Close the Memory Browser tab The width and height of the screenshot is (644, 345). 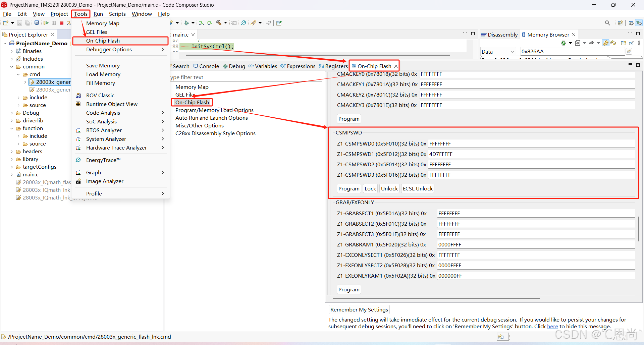pos(574,35)
